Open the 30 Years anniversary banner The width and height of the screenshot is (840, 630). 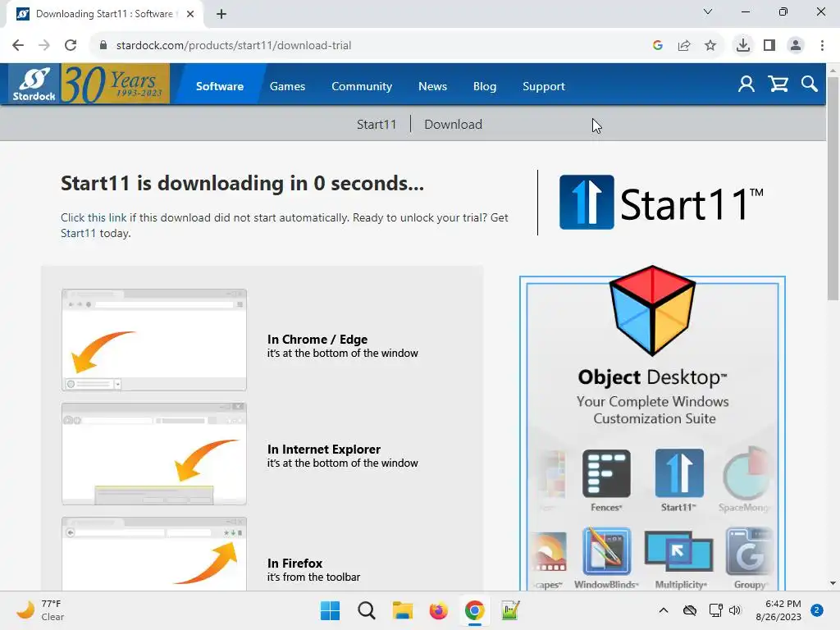pos(115,84)
